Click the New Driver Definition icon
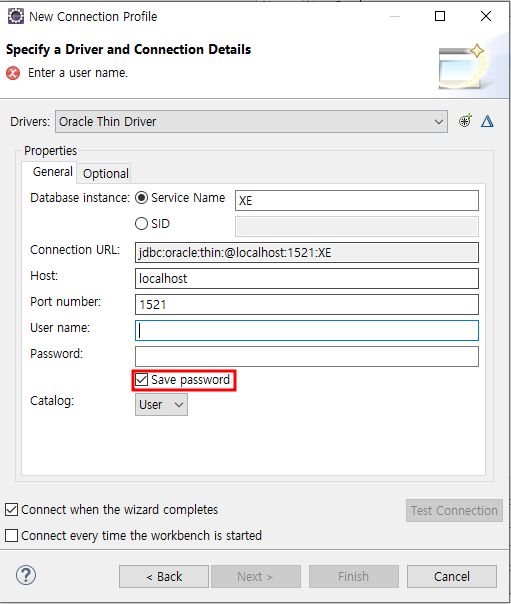Viewport: 511px width, 604px height. [465, 121]
